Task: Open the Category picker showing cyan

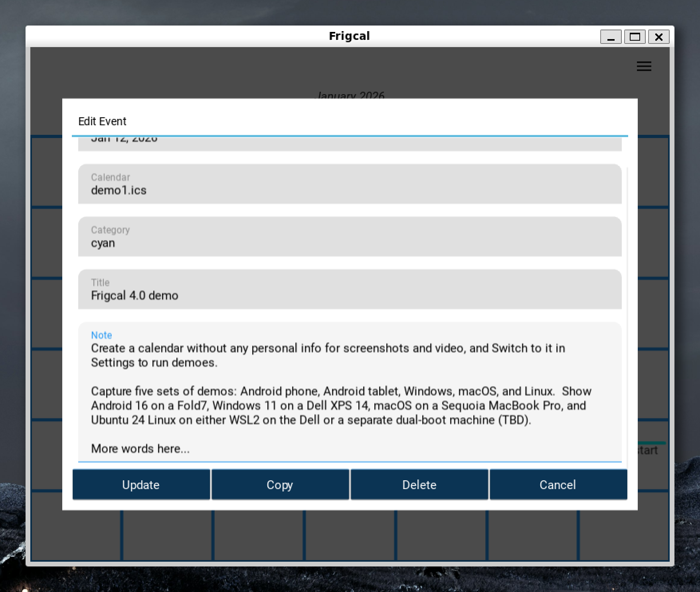Action: coord(350,237)
